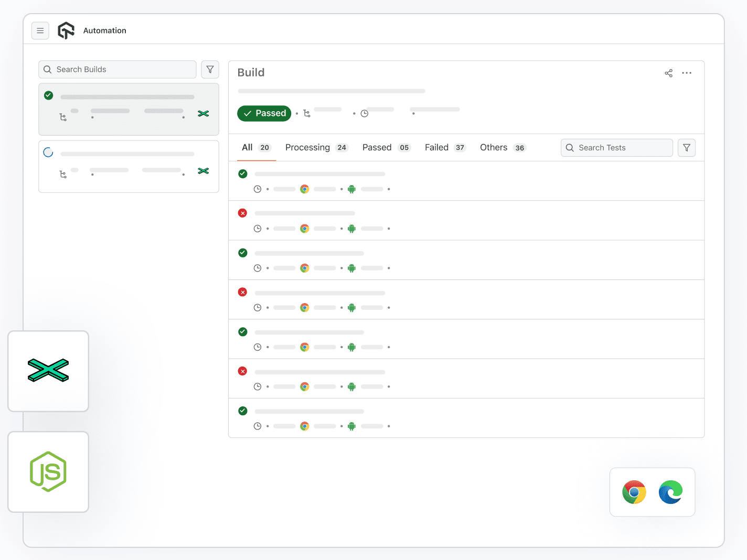The image size is (747, 560).
Task: Open the builds filter funnel icon
Action: pyautogui.click(x=210, y=70)
